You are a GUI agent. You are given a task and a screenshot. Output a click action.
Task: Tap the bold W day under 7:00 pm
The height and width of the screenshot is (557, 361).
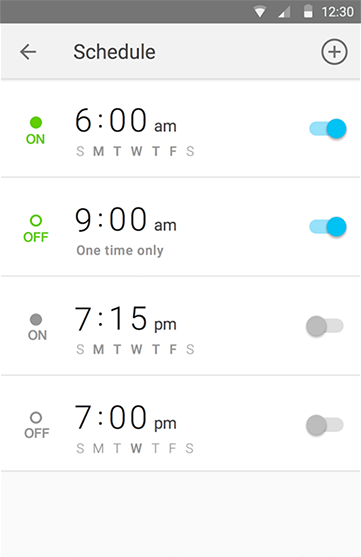click(x=136, y=448)
